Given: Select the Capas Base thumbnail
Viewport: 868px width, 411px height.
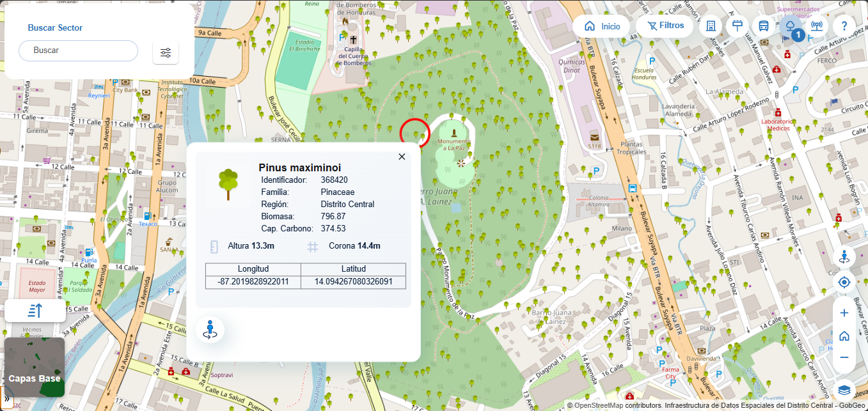Looking at the screenshot, I should coord(35,367).
